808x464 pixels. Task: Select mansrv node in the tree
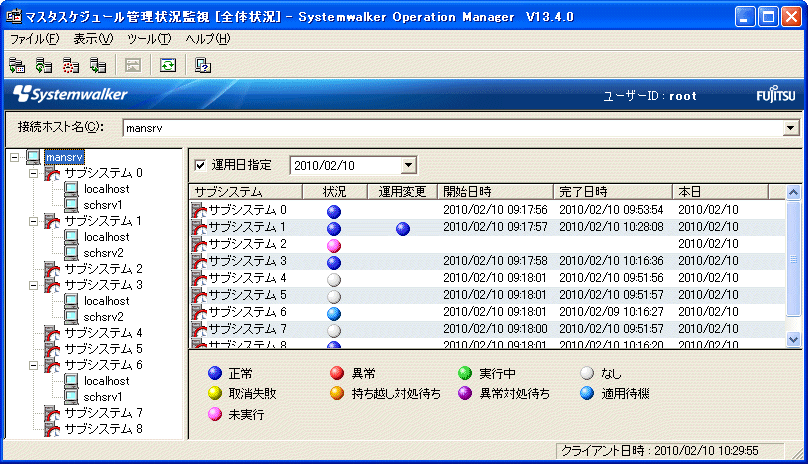(64, 157)
